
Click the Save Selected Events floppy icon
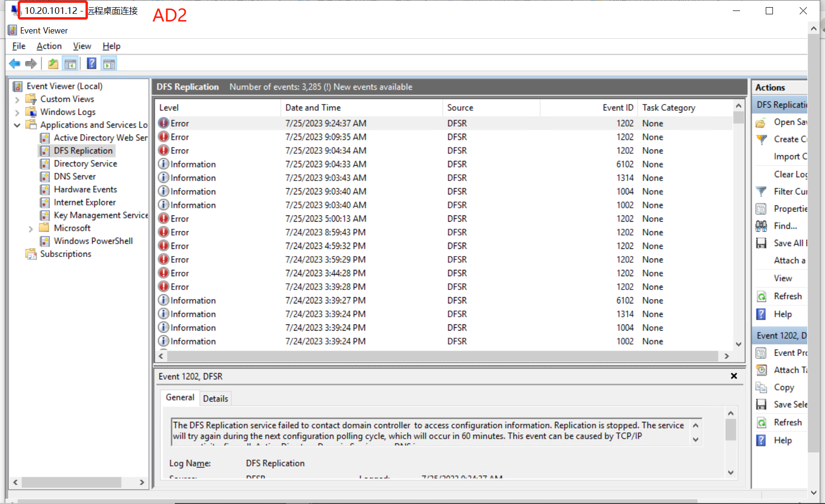coord(761,405)
